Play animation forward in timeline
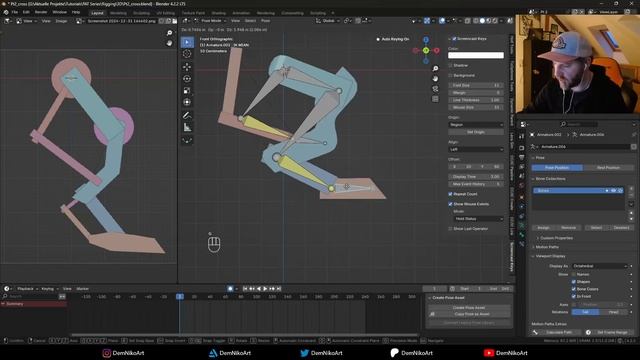Viewport: 640px width, 360px height. point(265,289)
